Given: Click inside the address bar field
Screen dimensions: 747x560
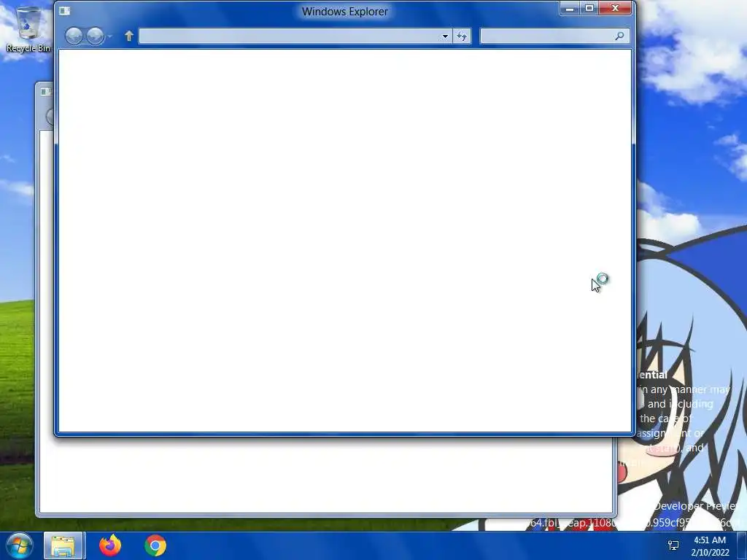Looking at the screenshot, I should 289,36.
